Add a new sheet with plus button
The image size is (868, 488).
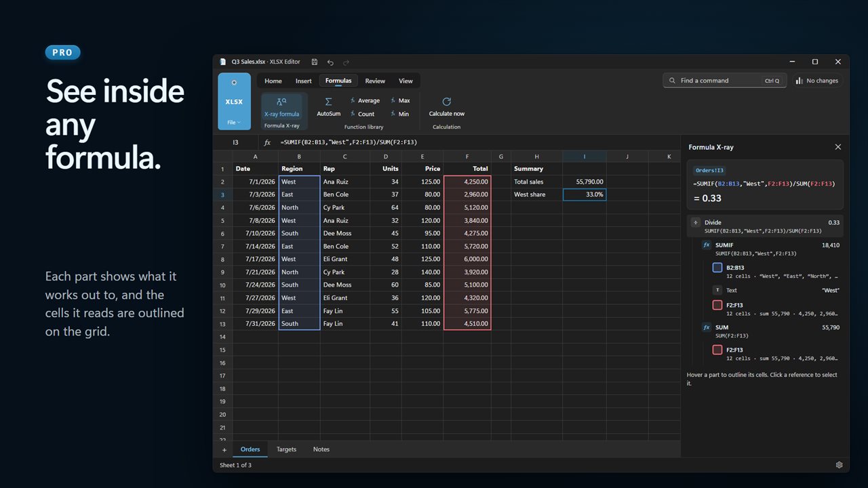pos(224,450)
